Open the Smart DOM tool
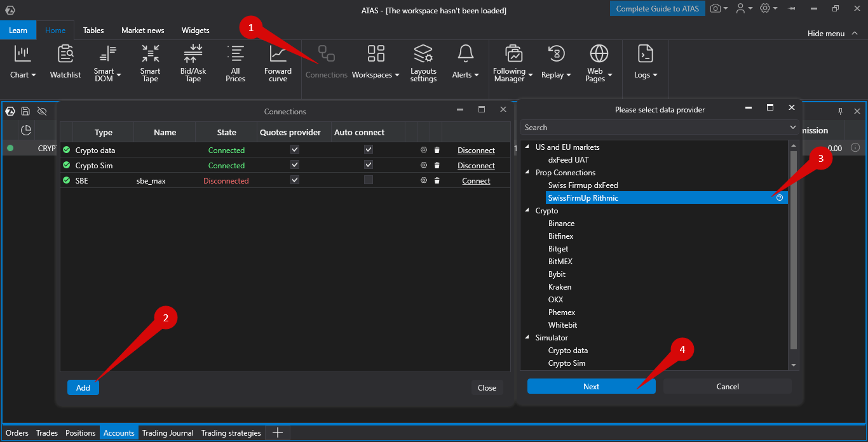This screenshot has width=868, height=442. click(107, 64)
